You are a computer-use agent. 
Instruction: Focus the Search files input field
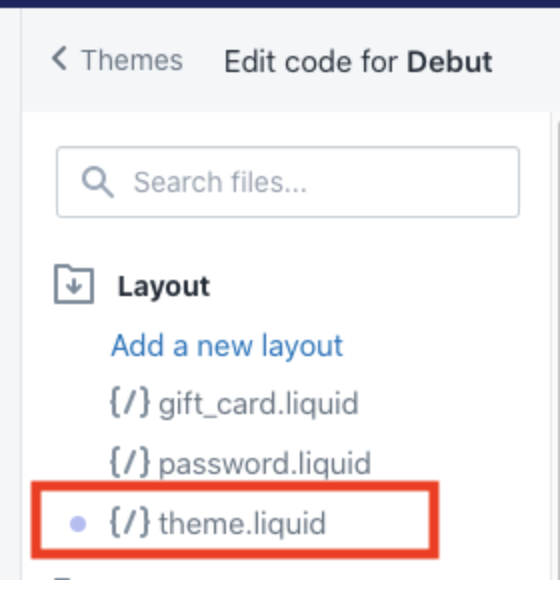pos(288,182)
